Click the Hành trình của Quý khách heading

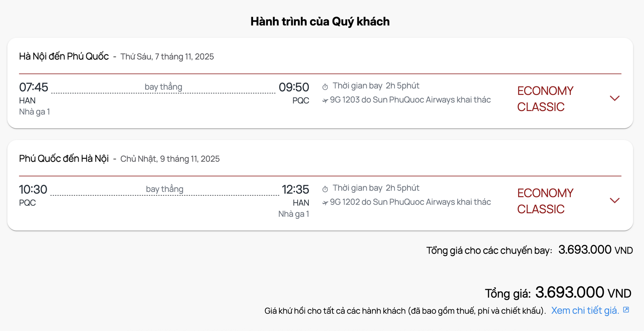[320, 22]
